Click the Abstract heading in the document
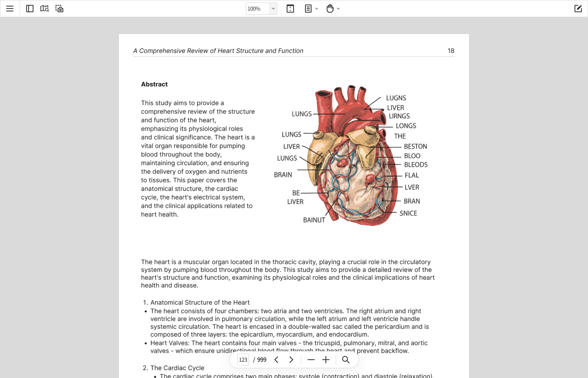The height and width of the screenshot is (378, 588). click(x=154, y=84)
